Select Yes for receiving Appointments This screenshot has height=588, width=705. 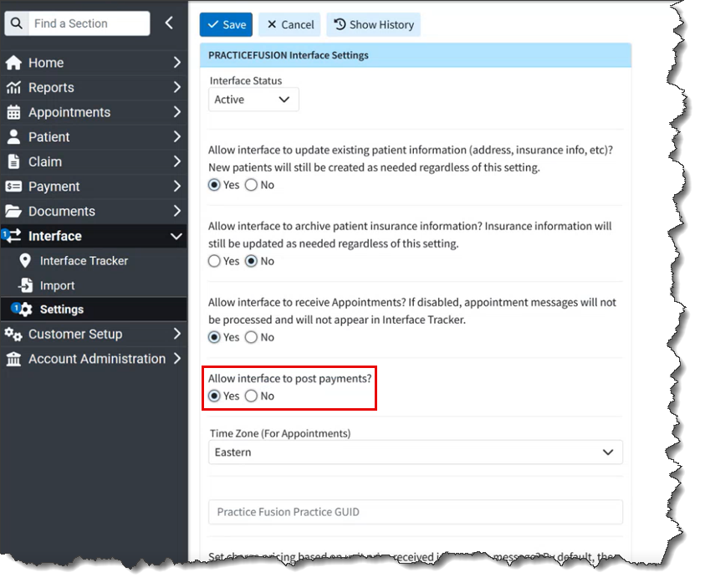(x=214, y=337)
